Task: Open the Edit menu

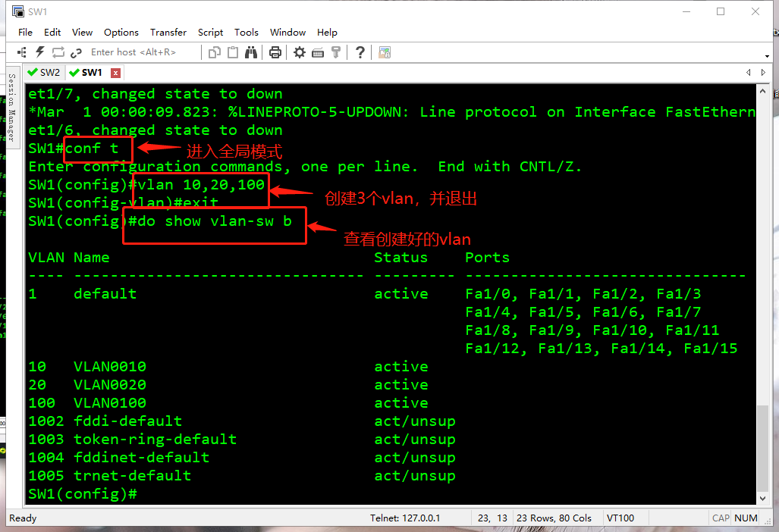Action: (52, 33)
